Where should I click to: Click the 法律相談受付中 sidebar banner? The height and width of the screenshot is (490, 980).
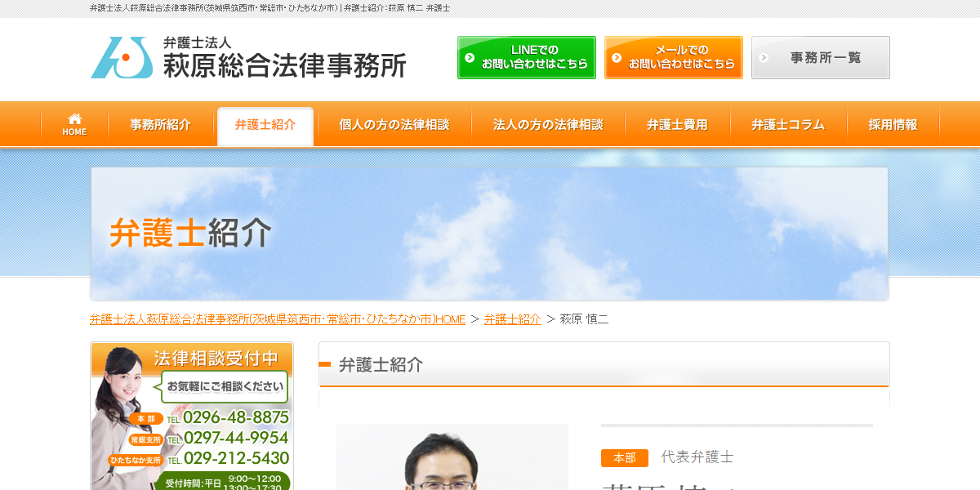click(x=192, y=358)
